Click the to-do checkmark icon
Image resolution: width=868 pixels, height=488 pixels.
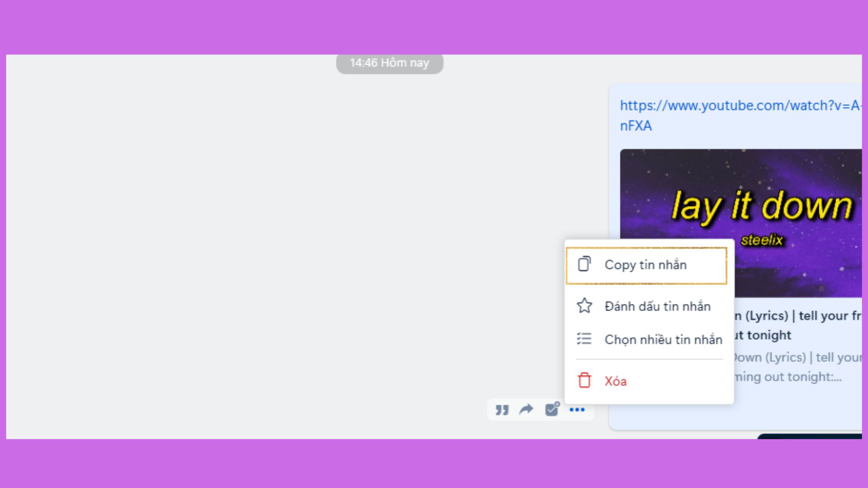552,409
